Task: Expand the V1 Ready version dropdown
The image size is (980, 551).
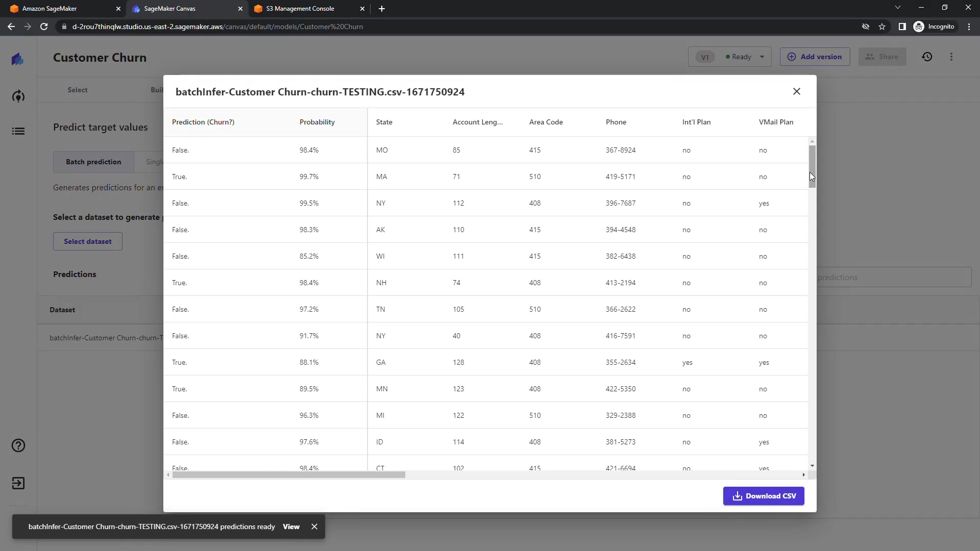Action: coord(762,57)
